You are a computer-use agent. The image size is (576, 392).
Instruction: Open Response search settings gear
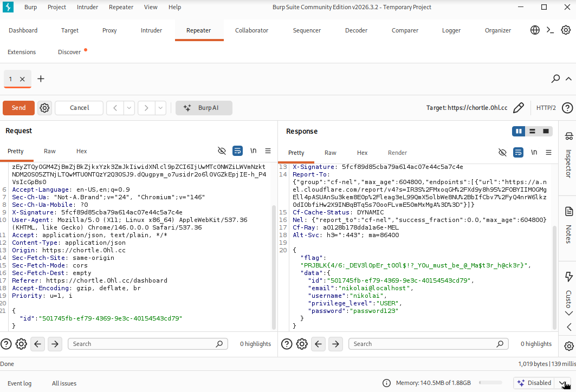[302, 344]
